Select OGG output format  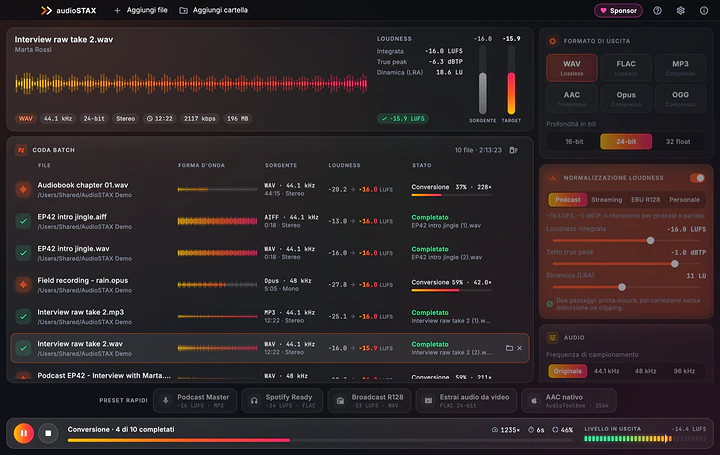680,98
